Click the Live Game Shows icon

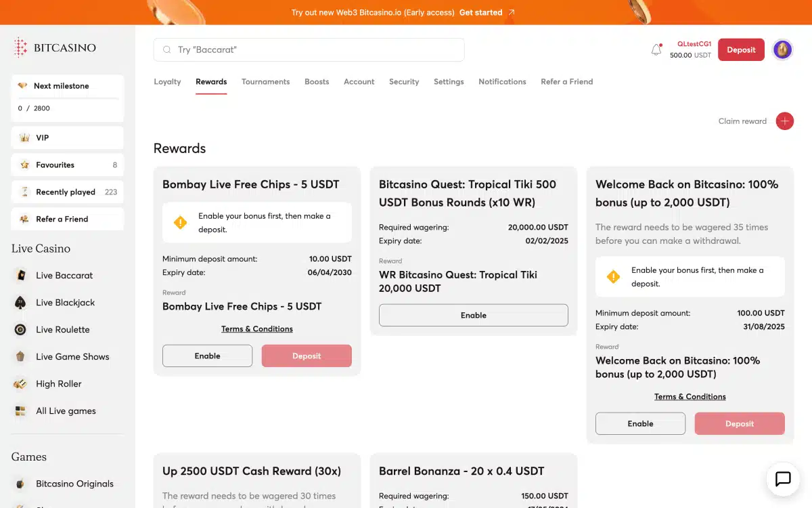(20, 356)
